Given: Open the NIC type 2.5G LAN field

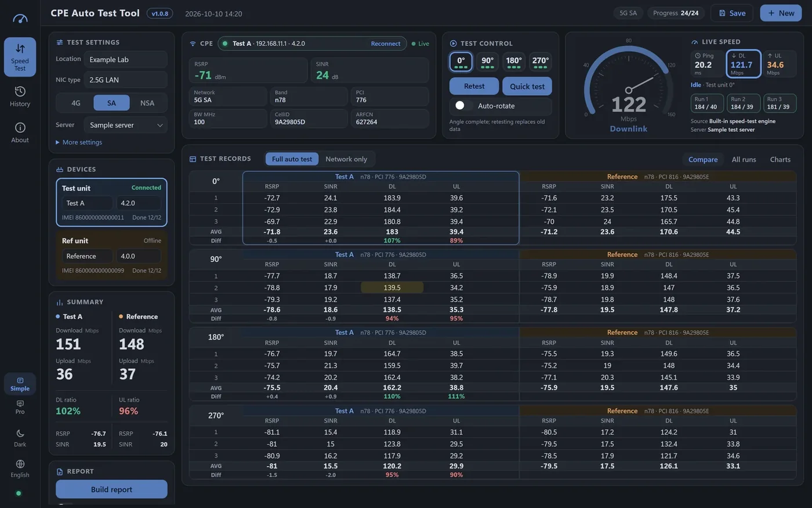Looking at the screenshot, I should [x=125, y=80].
